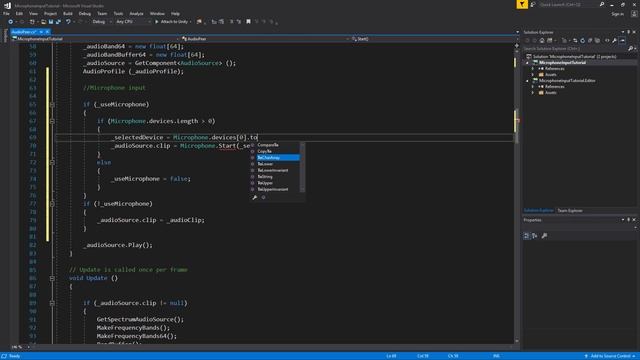This screenshot has width=640, height=360.
Task: Click the account avatar icon
Action: (634, 14)
